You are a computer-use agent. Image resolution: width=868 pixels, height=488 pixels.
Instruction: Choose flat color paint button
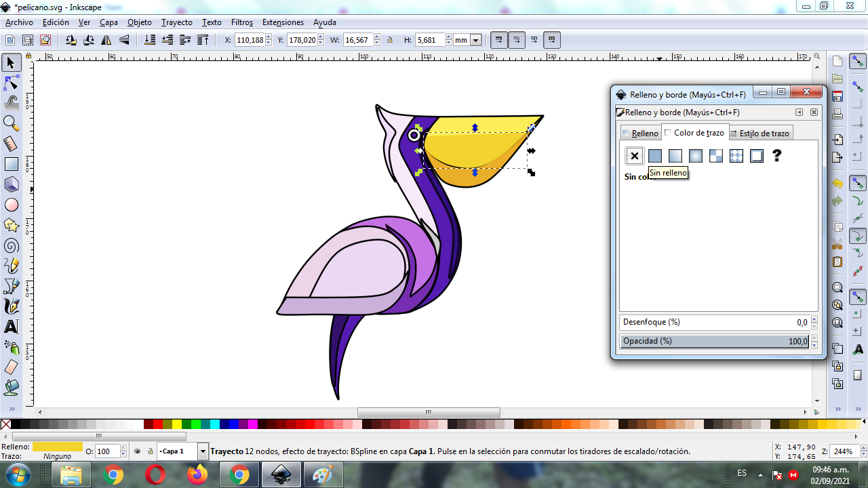pyautogui.click(x=654, y=156)
